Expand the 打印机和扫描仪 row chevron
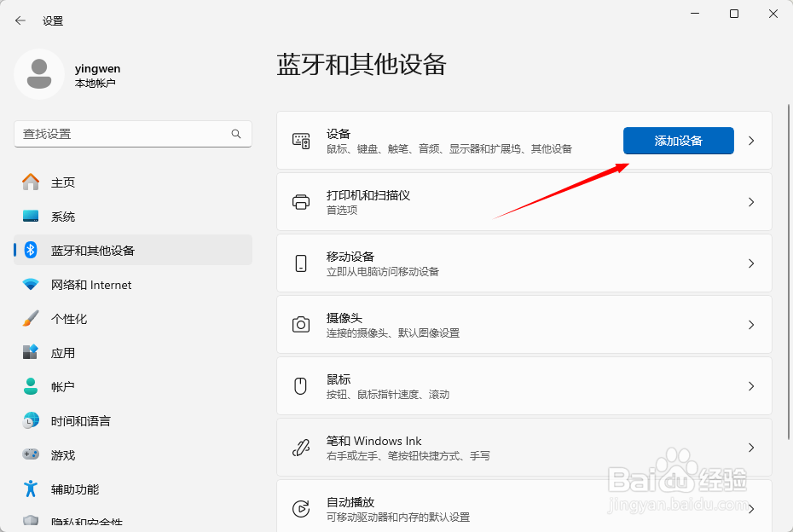 point(750,201)
